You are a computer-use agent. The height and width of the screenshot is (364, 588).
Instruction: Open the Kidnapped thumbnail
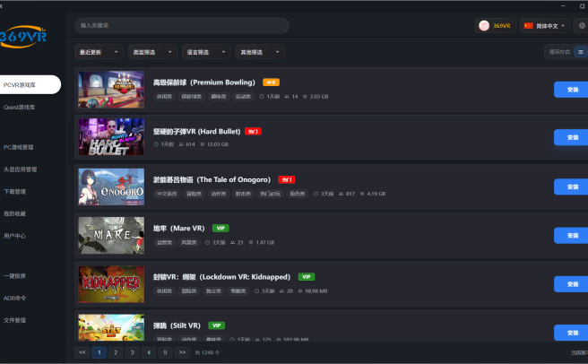point(111,284)
